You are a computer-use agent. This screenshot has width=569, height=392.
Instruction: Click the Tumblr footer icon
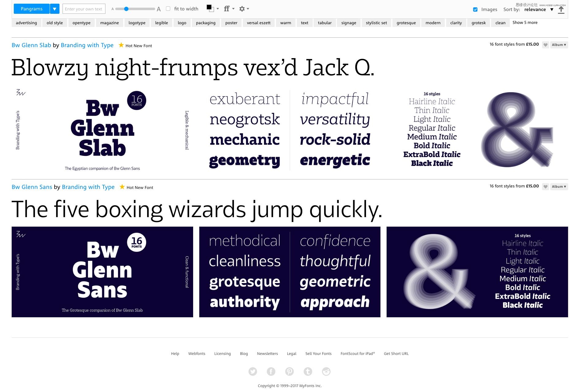308,371
